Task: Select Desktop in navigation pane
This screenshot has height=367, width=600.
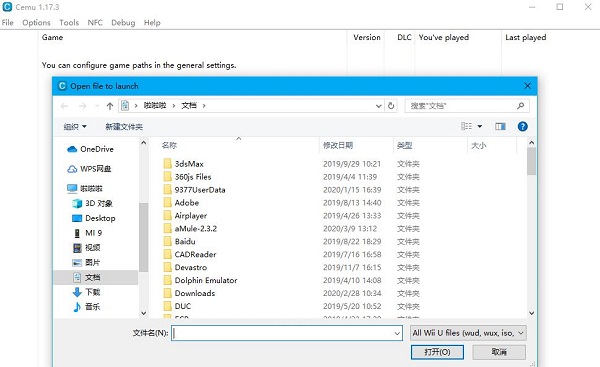Action: [x=94, y=218]
